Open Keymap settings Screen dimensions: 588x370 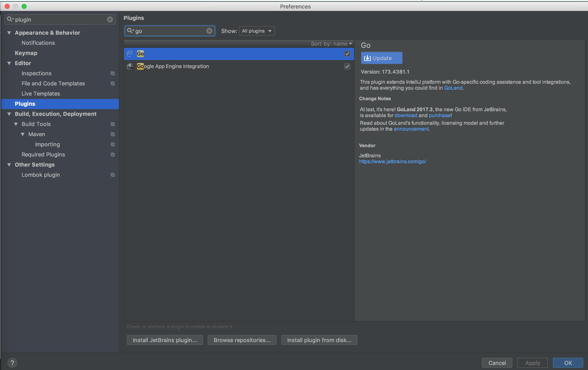pos(26,53)
